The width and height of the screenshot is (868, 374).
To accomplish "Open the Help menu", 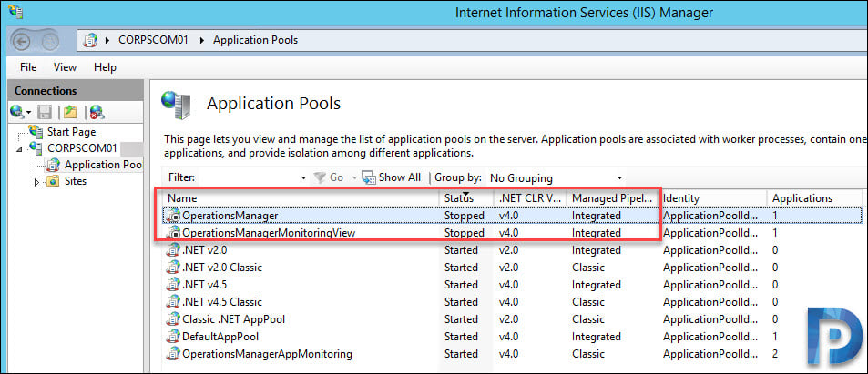I will tap(105, 67).
